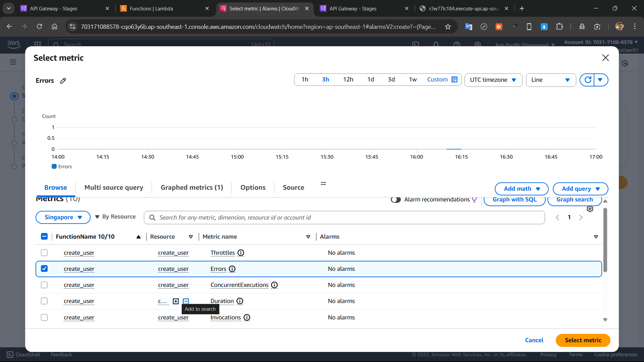
Task: Open the Alarms column filter dropdown
Action: coord(596,237)
